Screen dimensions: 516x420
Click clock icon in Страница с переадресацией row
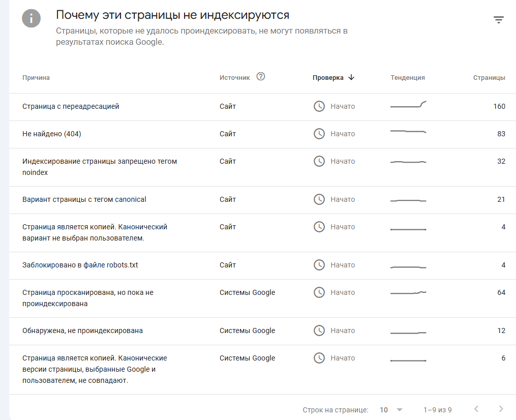[319, 106]
